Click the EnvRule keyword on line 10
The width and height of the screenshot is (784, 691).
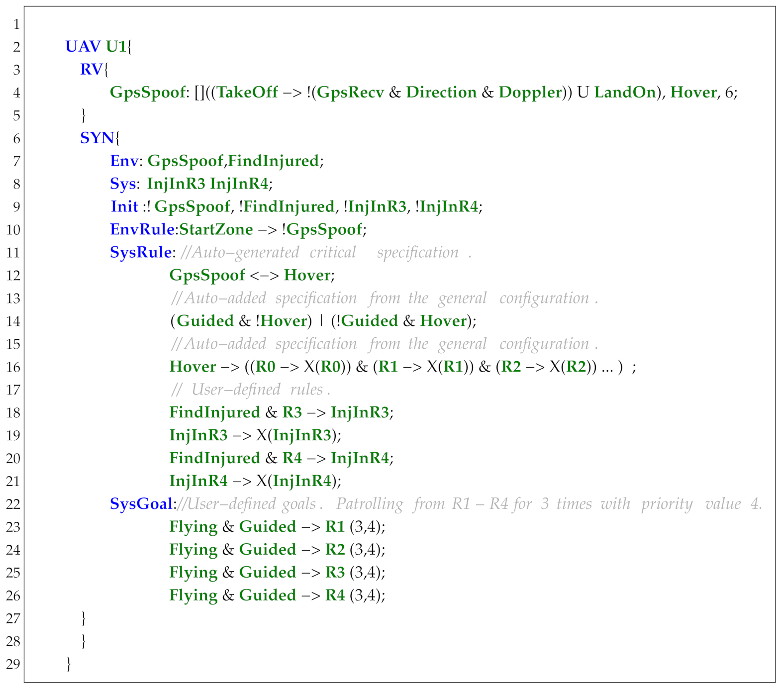[142, 230]
